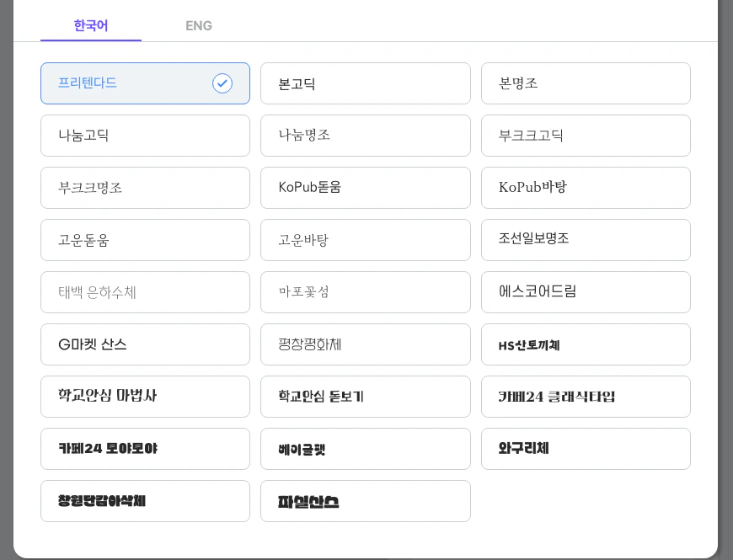Choose the 본명조 font
This screenshot has height=560, width=733.
pyautogui.click(x=586, y=83)
